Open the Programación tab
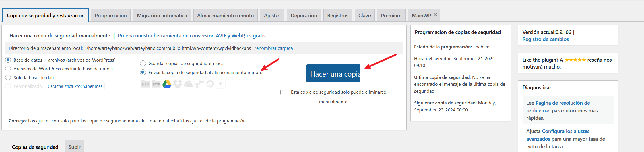 111,15
